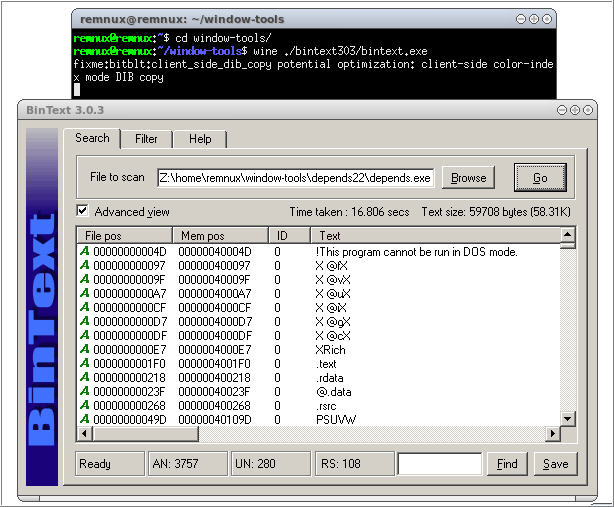Image resolution: width=614 pixels, height=507 pixels.
Task: Click the Save button
Action: click(555, 464)
